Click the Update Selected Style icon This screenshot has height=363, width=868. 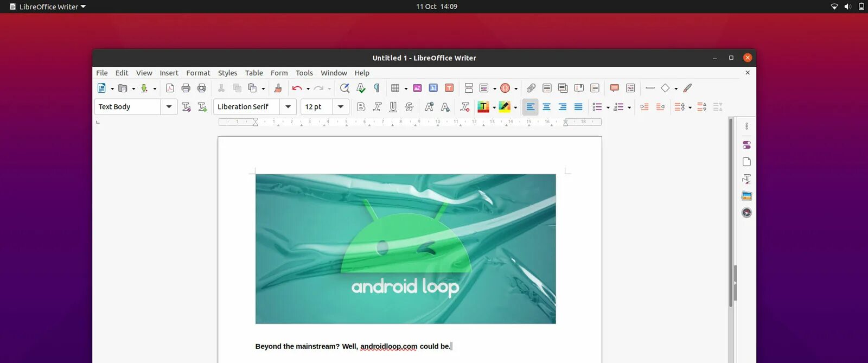[186, 107]
